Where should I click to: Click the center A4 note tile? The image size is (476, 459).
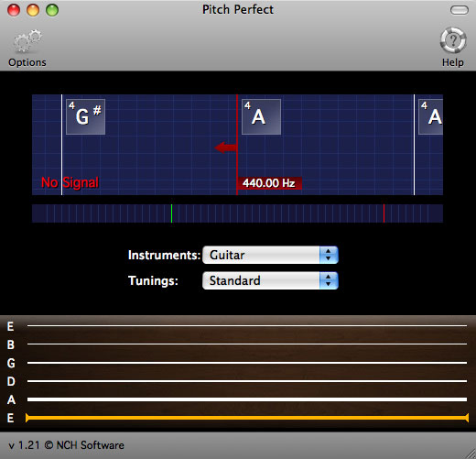(x=261, y=116)
